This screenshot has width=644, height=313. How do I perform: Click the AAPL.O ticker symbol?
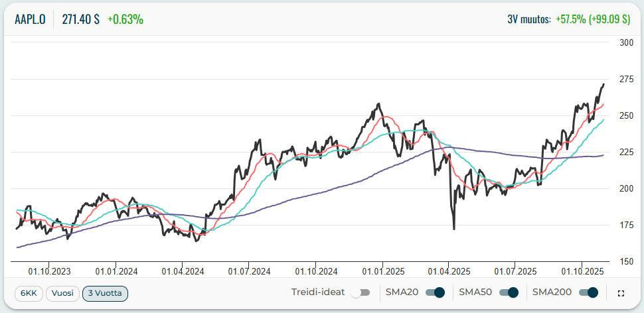pos(31,19)
